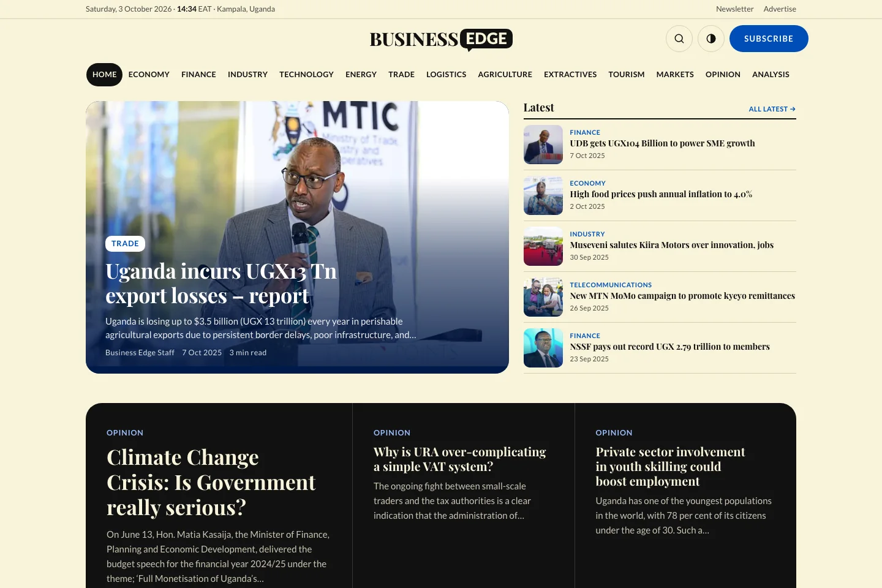The height and width of the screenshot is (588, 882).
Task: Open URA over-complicating VAT opinion
Action: click(x=459, y=459)
